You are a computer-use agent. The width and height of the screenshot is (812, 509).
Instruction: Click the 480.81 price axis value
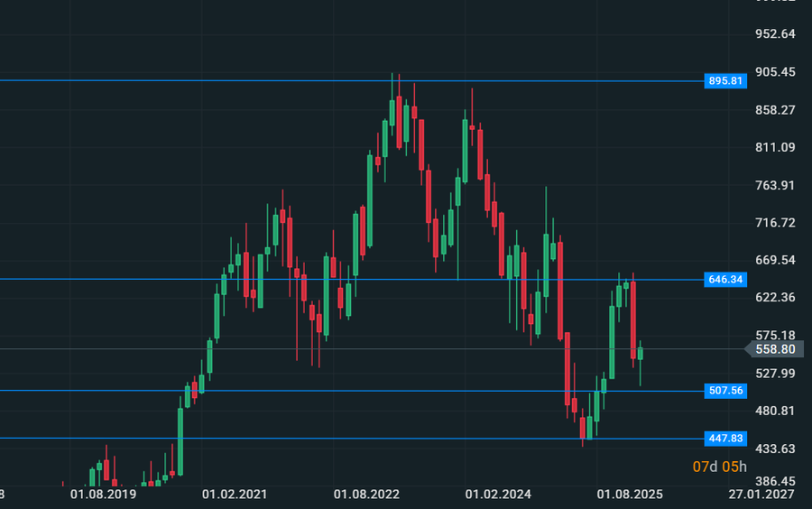coord(775,411)
